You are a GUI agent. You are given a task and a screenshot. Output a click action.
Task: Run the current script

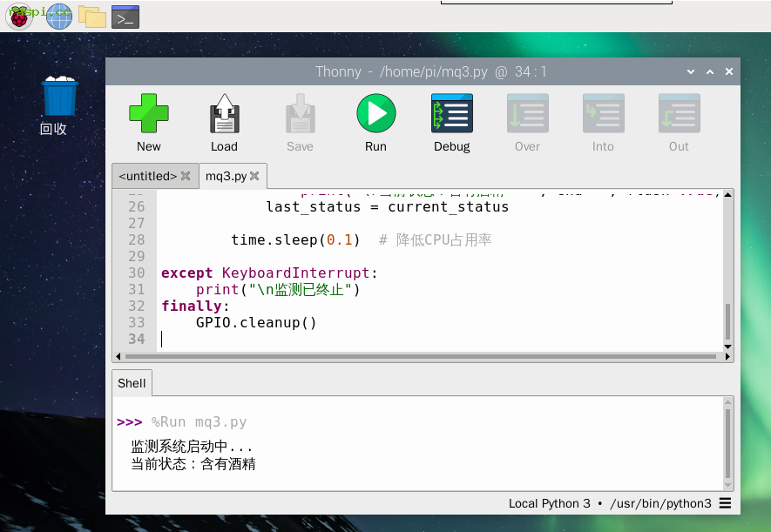tap(375, 114)
